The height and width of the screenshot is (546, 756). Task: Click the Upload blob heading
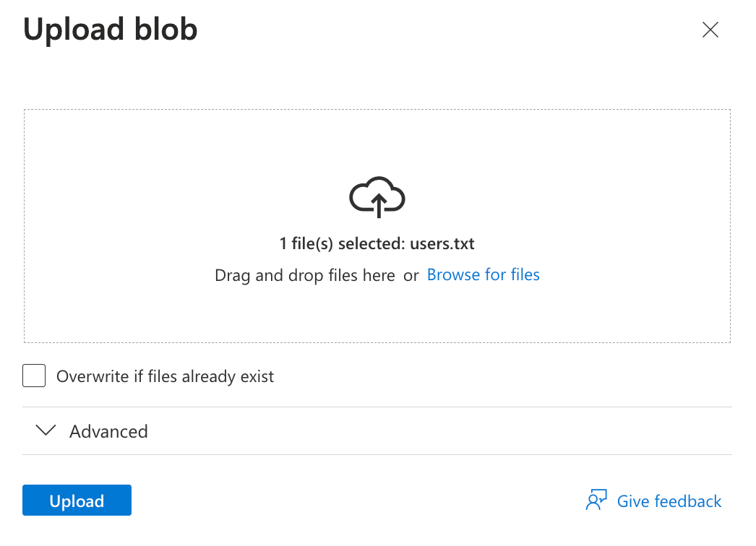[x=111, y=30]
